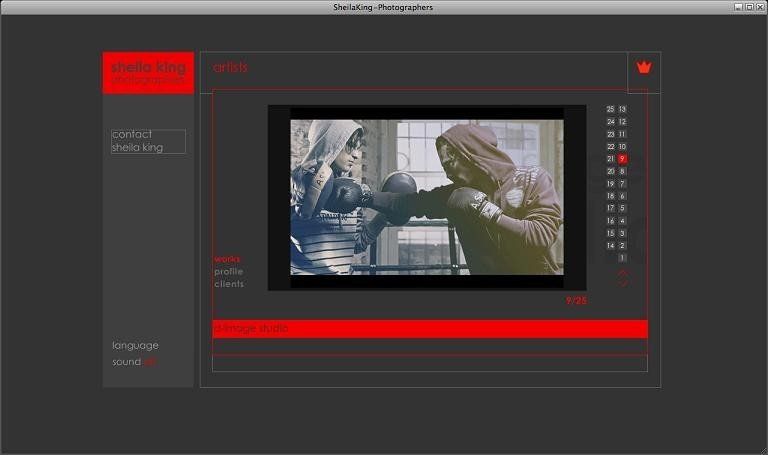
Task: Open the artists section
Action: [230, 67]
